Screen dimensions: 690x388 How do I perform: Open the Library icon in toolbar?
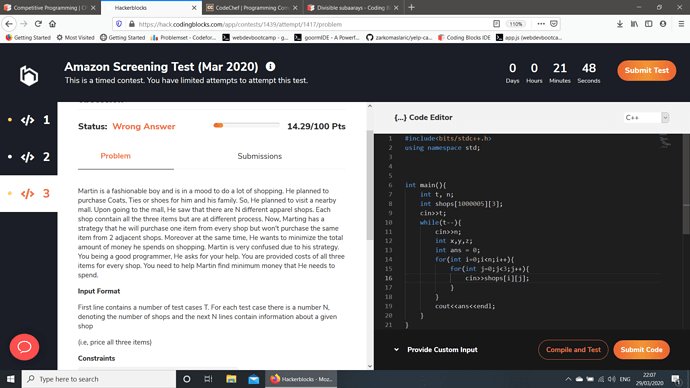tap(634, 24)
